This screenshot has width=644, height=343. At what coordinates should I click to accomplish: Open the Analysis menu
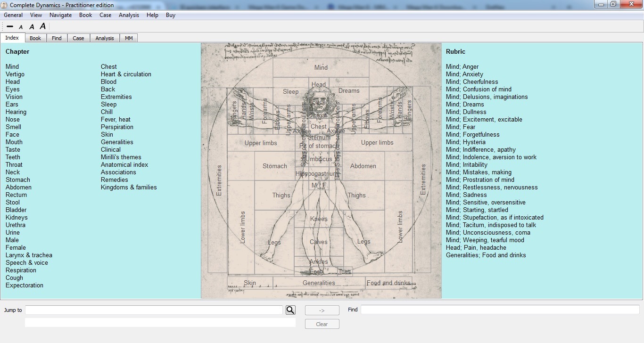129,15
